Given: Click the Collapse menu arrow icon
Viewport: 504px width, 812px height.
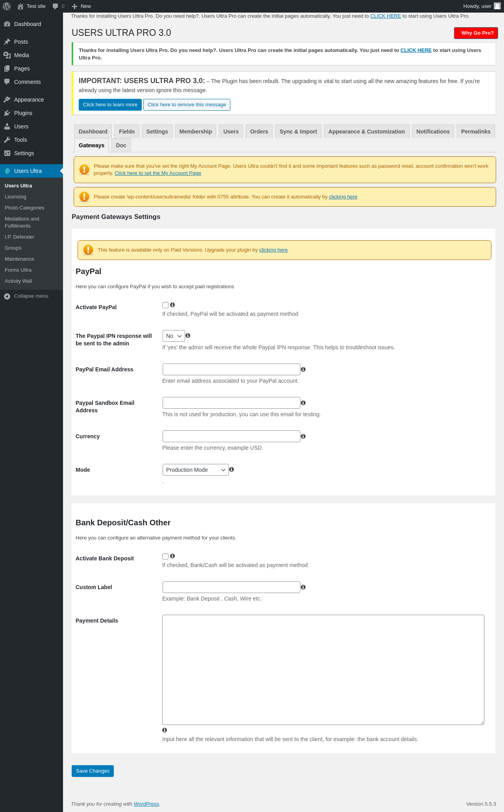Looking at the screenshot, I should click(x=7, y=296).
